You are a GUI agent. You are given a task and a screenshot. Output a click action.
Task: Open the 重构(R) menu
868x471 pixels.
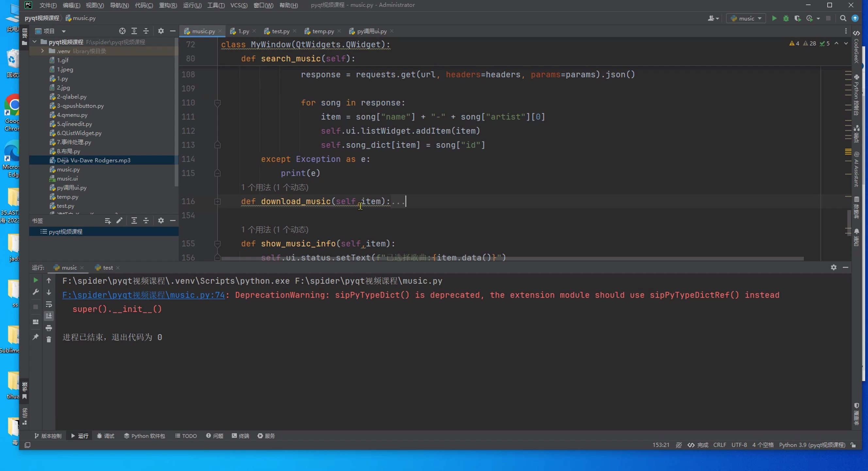click(x=168, y=5)
